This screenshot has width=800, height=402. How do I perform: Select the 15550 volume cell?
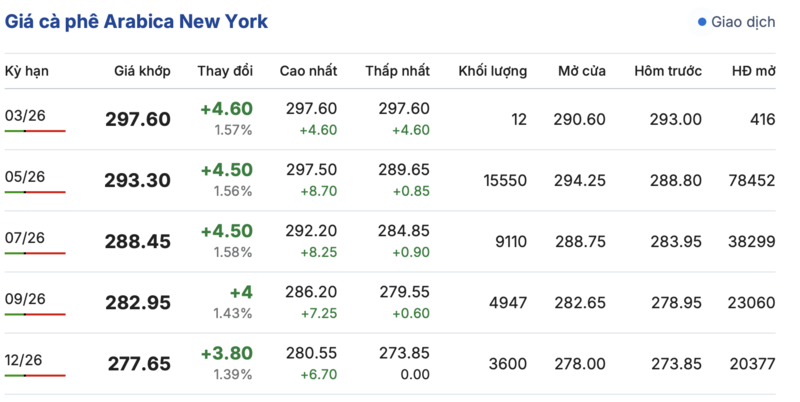click(505, 180)
